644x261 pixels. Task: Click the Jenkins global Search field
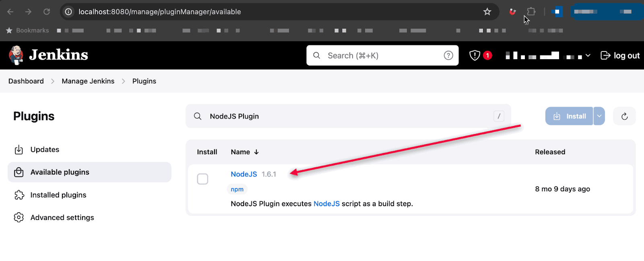click(382, 55)
